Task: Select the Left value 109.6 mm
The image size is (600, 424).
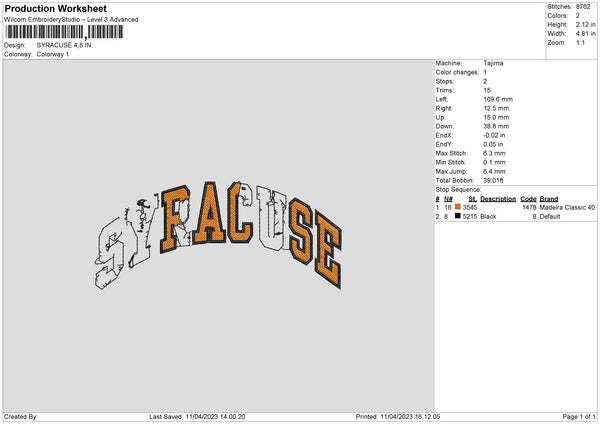Action: click(498, 99)
